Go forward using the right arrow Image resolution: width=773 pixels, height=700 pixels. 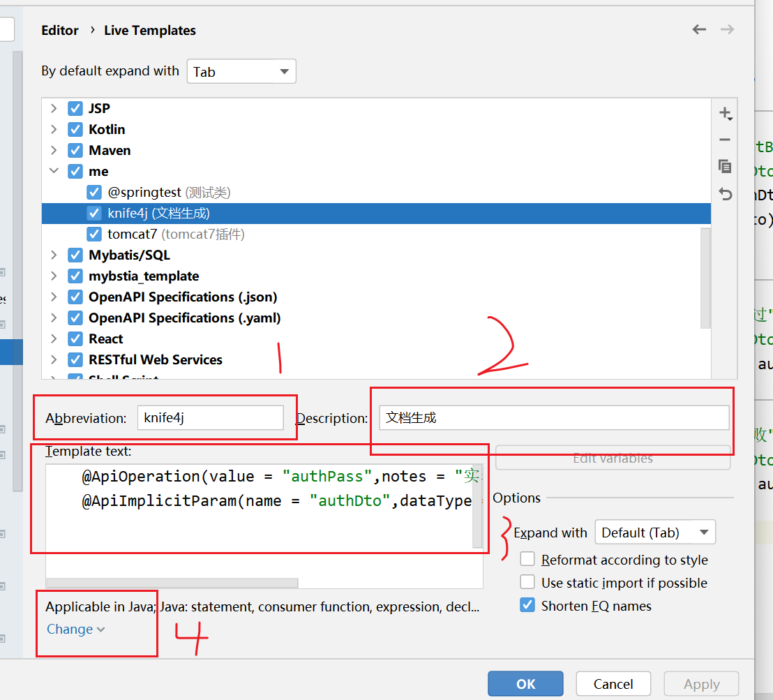pyautogui.click(x=727, y=29)
